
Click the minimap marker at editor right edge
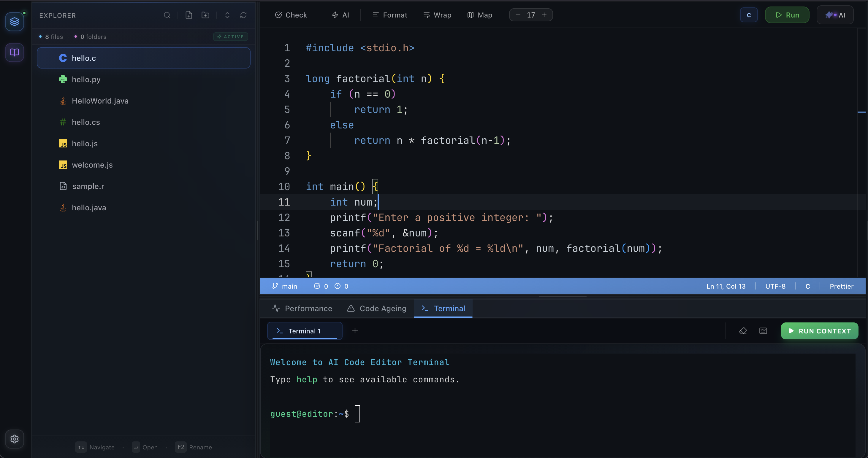(x=861, y=112)
